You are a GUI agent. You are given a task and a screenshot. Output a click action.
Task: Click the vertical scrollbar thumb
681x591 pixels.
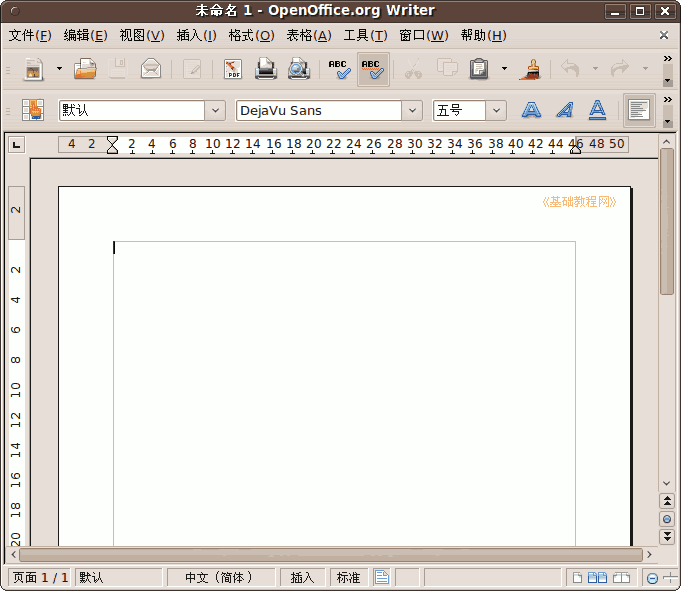click(667, 222)
